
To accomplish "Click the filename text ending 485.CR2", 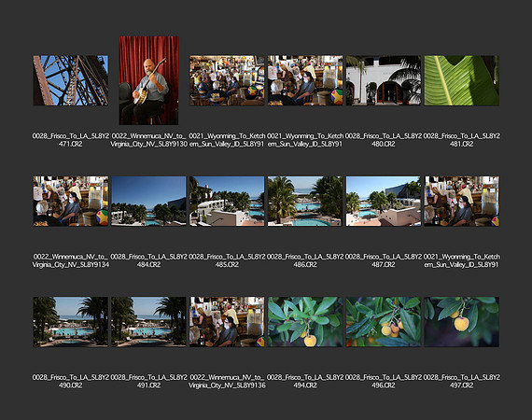I will point(227,260).
